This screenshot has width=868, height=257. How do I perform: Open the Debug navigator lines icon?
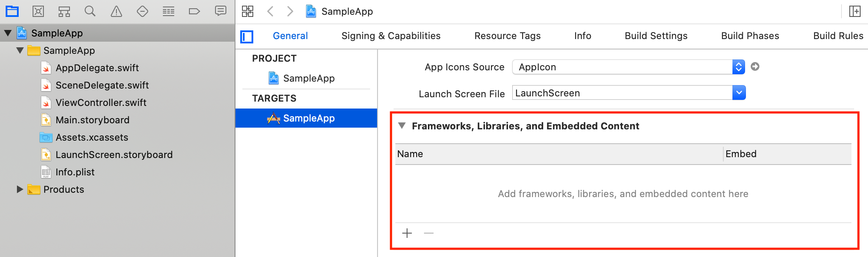[169, 11]
